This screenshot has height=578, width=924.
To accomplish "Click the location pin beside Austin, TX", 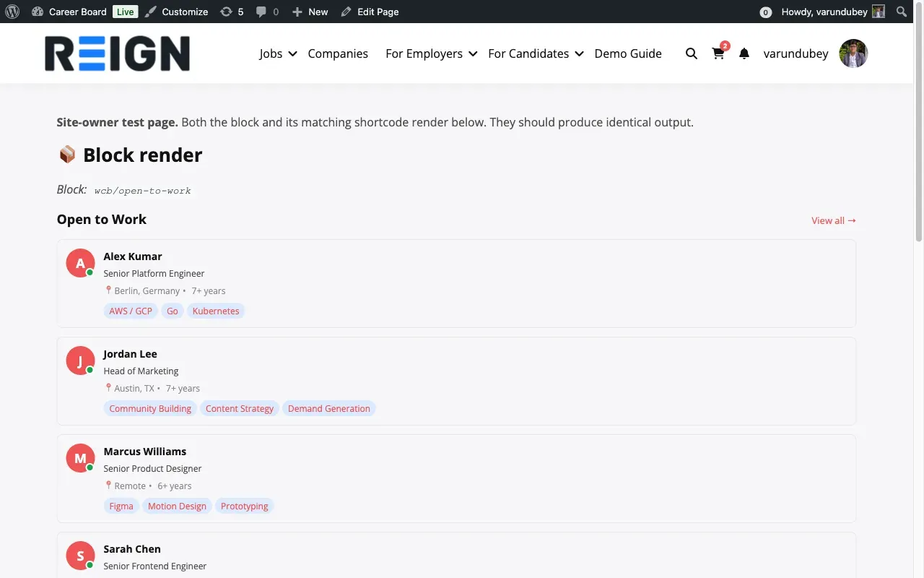I will pos(108,388).
